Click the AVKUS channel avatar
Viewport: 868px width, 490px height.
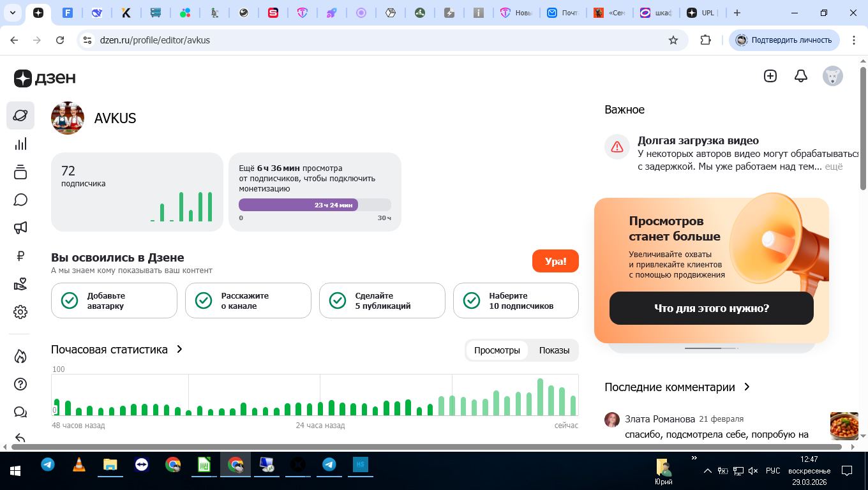coord(68,118)
